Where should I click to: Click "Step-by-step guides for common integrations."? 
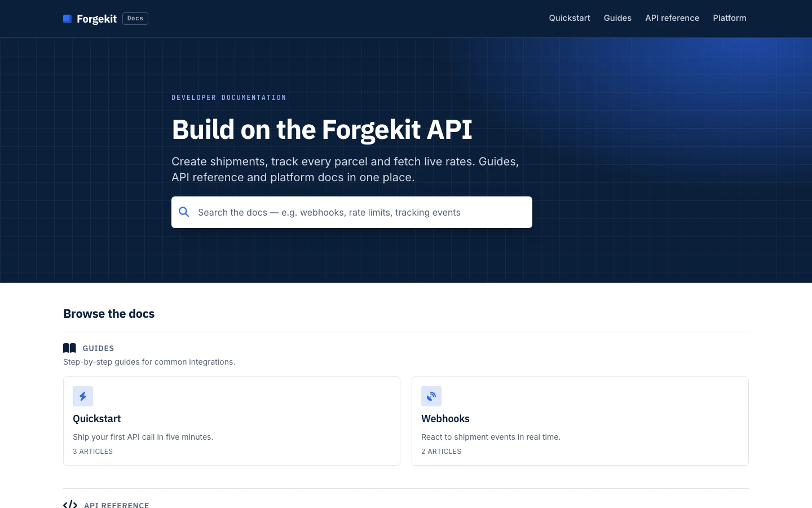pos(149,362)
